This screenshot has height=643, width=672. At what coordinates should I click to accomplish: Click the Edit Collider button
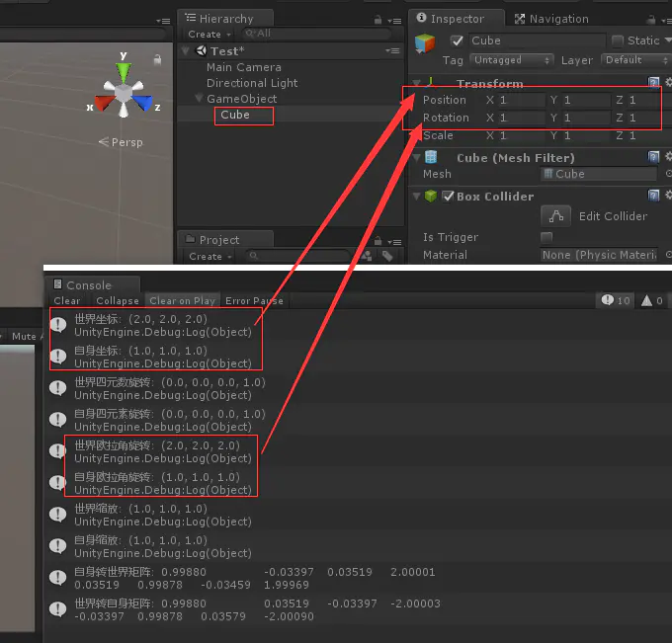coord(555,216)
